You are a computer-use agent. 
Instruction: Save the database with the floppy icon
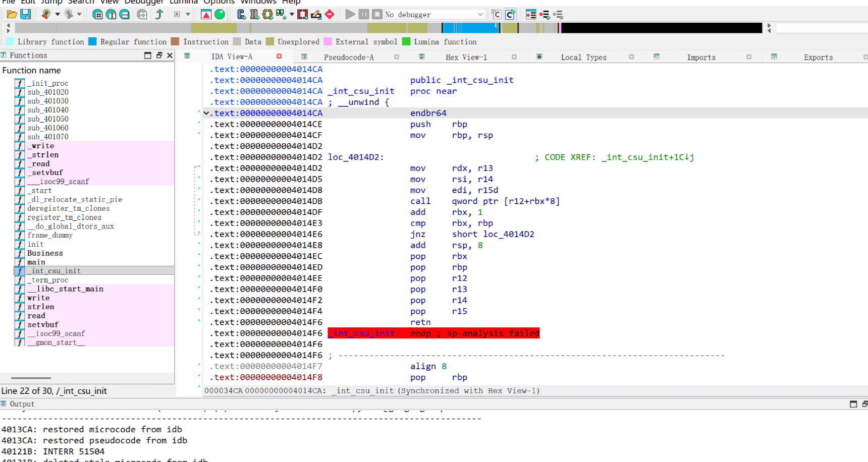pyautogui.click(x=25, y=15)
